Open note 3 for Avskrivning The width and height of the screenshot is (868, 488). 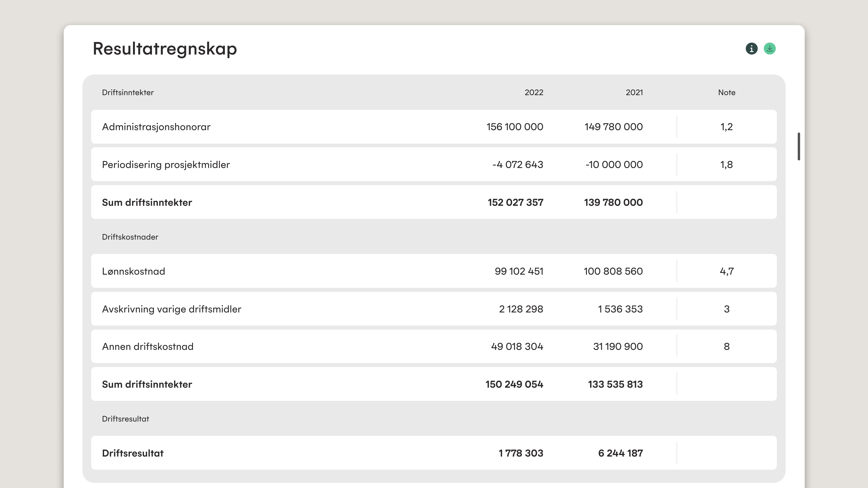click(x=727, y=309)
